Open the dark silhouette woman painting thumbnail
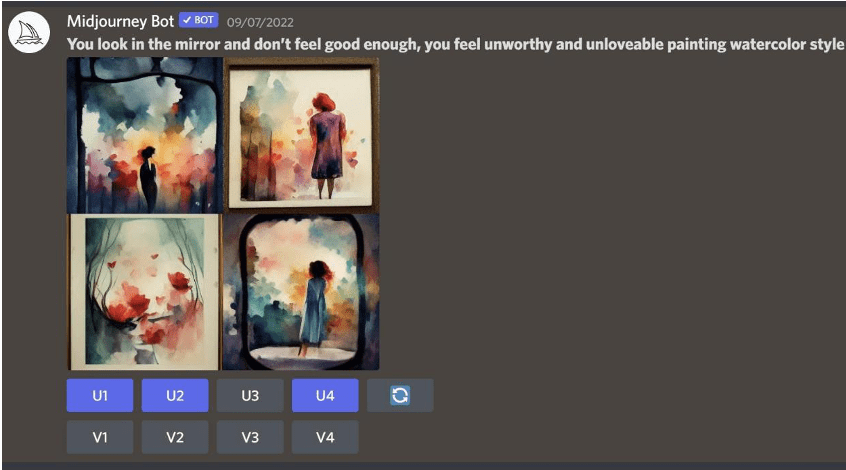The width and height of the screenshot is (846, 470). (x=145, y=135)
